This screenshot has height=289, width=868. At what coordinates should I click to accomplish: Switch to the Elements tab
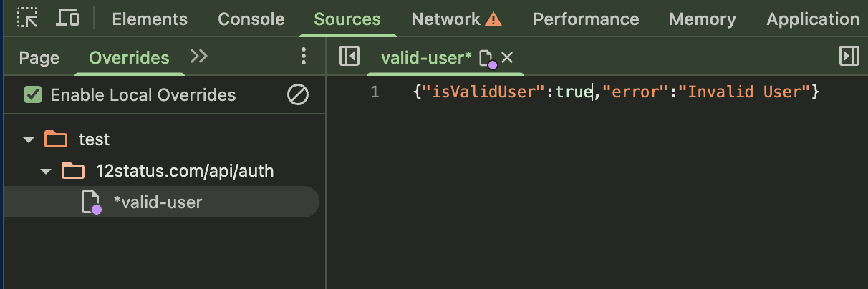pos(150,19)
